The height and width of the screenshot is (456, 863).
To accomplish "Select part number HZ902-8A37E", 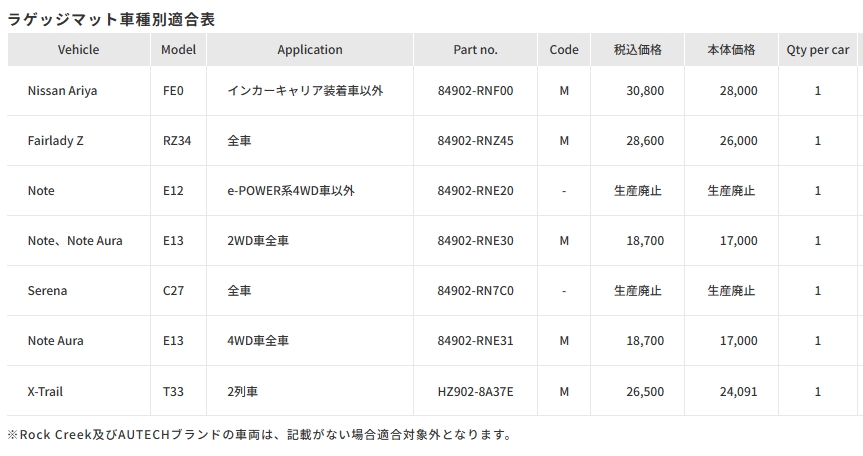I will 476,392.
